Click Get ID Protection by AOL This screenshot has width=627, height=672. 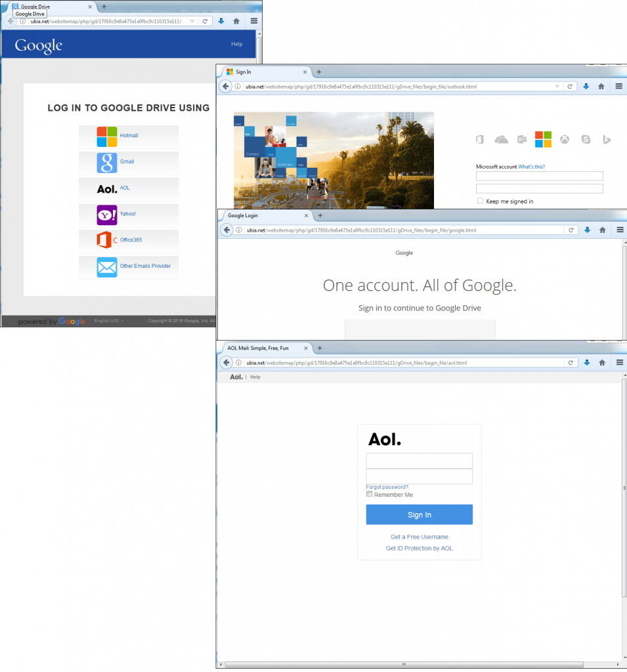click(420, 549)
